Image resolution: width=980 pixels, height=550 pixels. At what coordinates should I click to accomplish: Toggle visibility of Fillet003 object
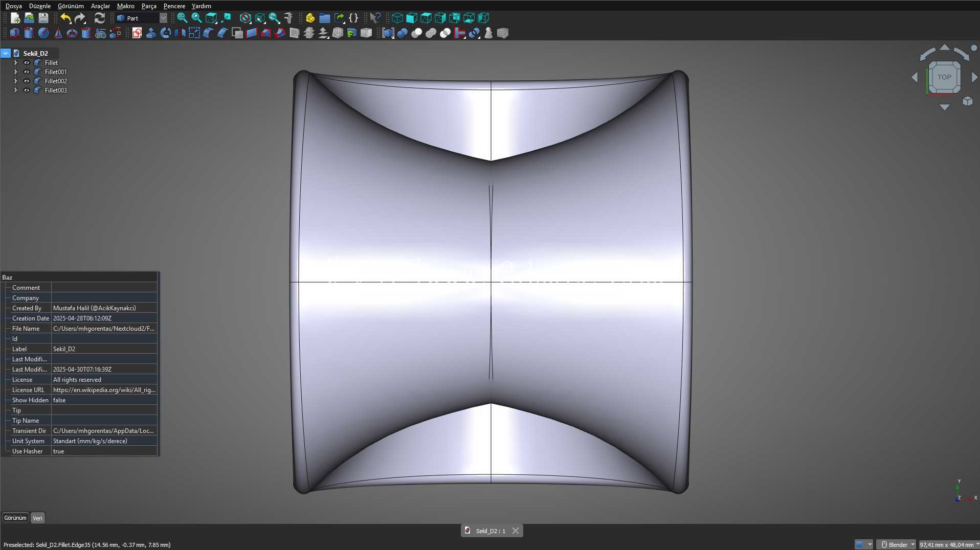(27, 90)
